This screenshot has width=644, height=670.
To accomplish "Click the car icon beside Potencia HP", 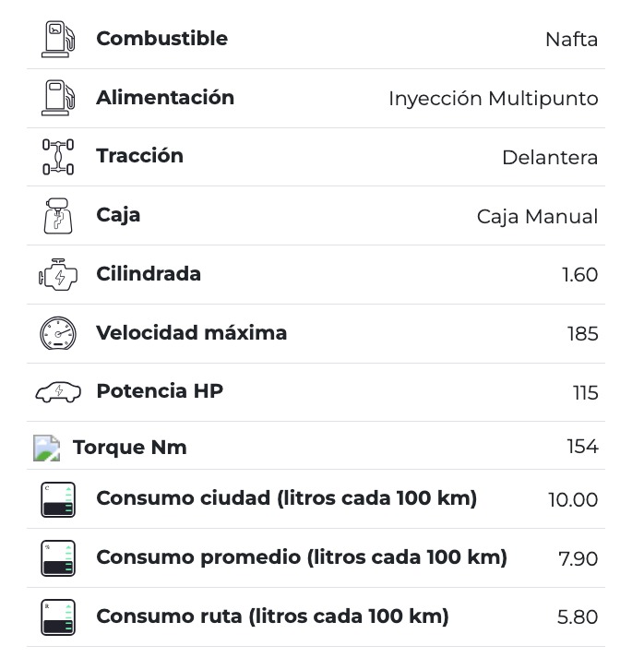I will pos(58,392).
